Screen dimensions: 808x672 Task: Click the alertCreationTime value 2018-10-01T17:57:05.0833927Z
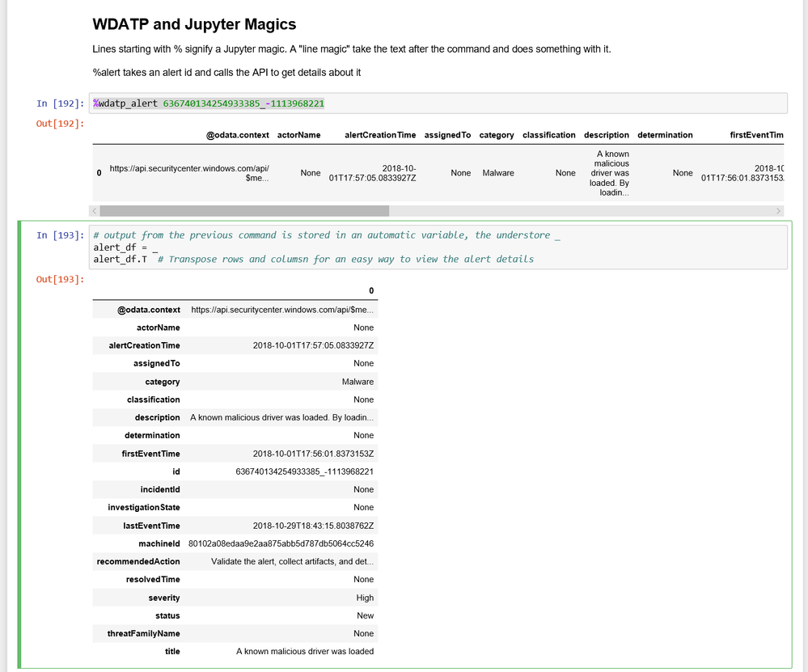(x=313, y=346)
